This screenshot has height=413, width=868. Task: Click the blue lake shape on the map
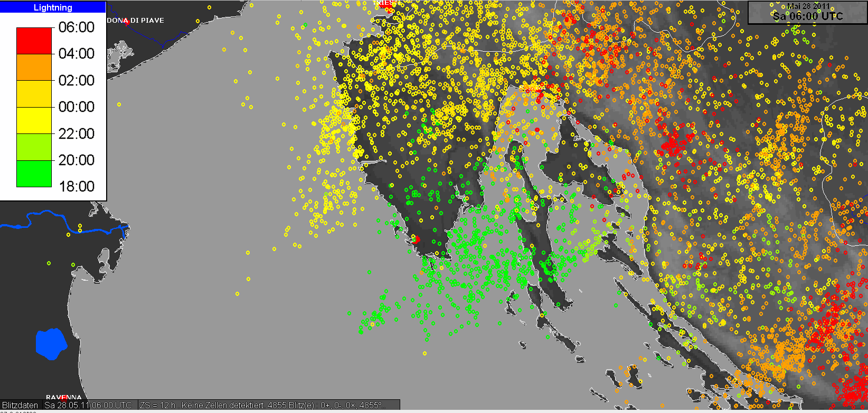[51, 344]
